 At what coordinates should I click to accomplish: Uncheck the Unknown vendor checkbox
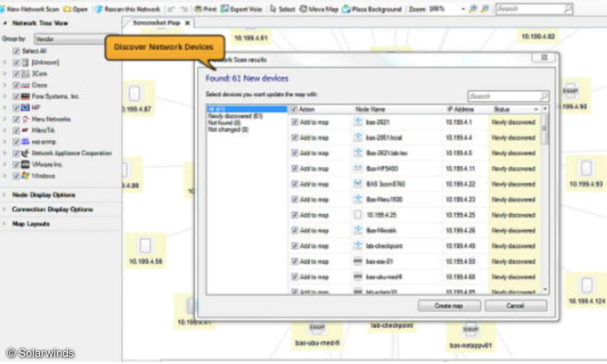coord(16,63)
